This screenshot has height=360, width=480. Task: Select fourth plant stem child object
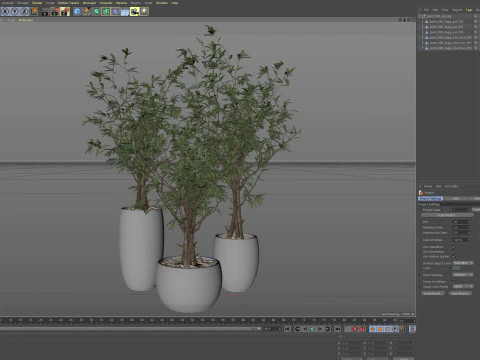tap(450, 38)
